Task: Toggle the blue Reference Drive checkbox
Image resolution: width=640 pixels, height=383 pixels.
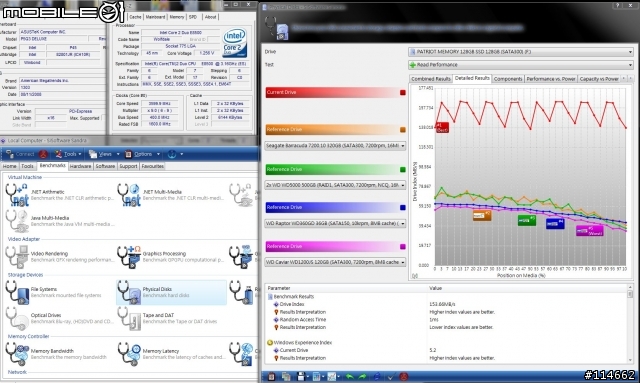Action: pos(402,207)
